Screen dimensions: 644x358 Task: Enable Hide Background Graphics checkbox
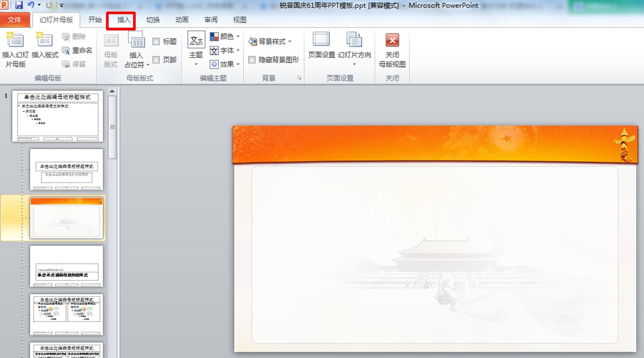point(252,60)
